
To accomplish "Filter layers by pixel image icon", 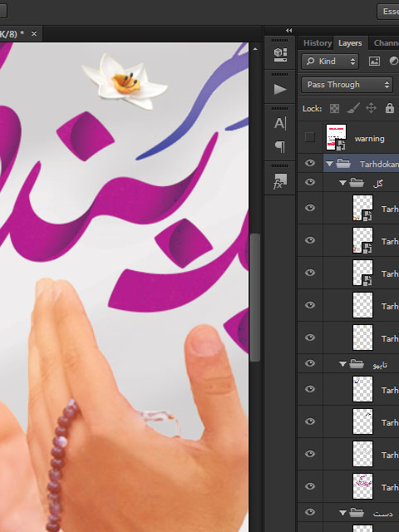I will point(374,61).
